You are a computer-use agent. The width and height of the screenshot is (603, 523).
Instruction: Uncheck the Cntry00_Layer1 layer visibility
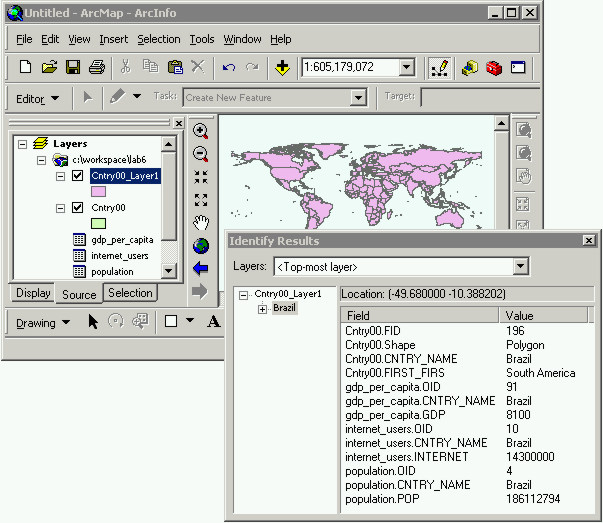(x=77, y=176)
